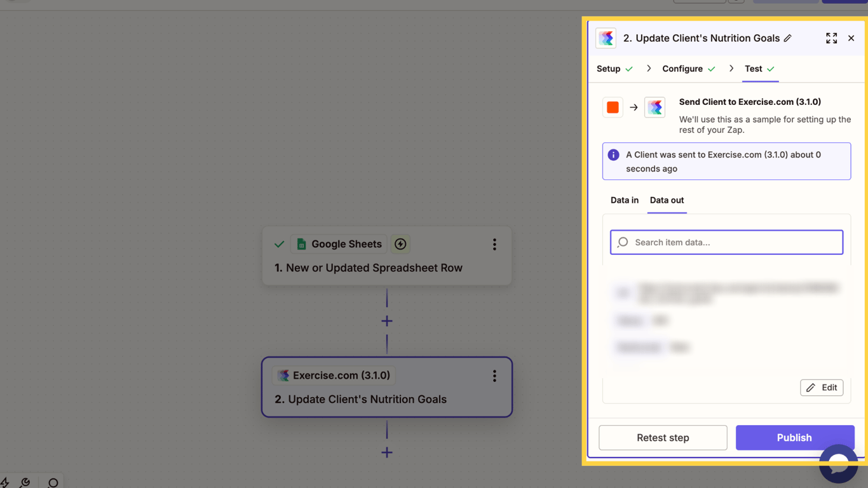Open the Exercise.com step options menu
Screen dimensions: 868x488
[x=494, y=376]
